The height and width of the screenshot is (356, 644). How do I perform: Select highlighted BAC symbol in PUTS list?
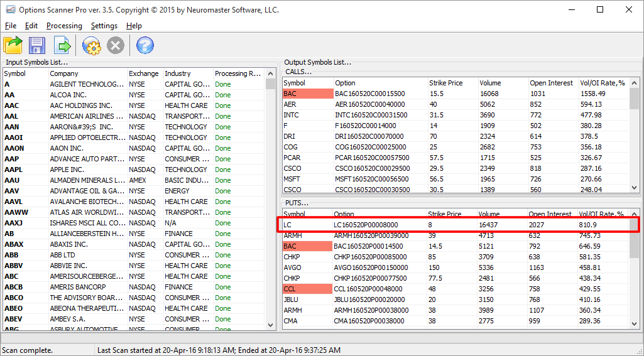(307, 246)
